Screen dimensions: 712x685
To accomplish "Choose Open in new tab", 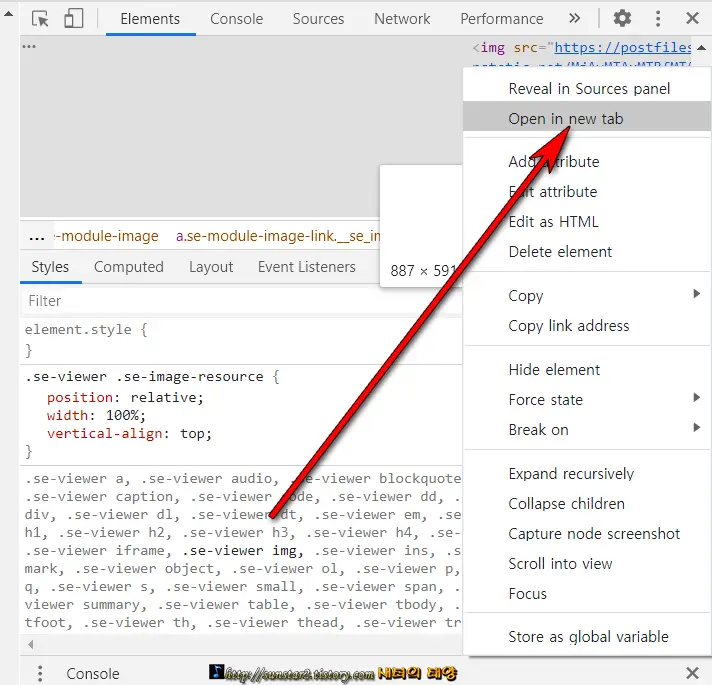I will tap(587, 118).
